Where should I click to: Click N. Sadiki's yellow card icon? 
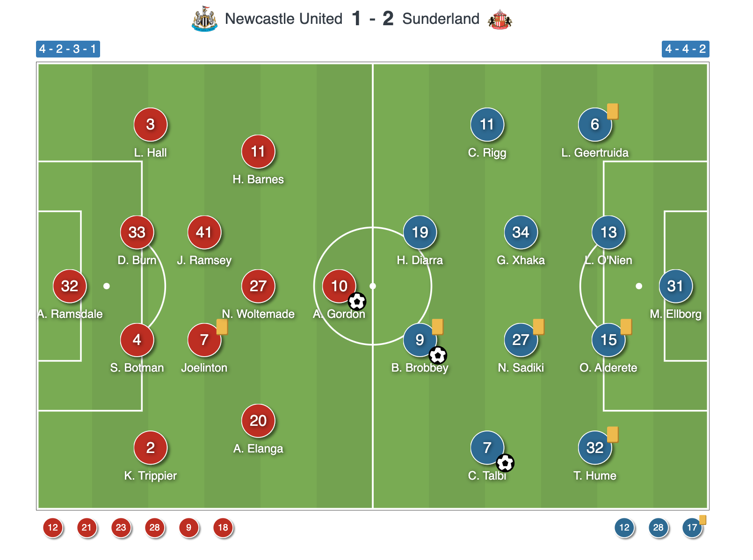coord(538,327)
